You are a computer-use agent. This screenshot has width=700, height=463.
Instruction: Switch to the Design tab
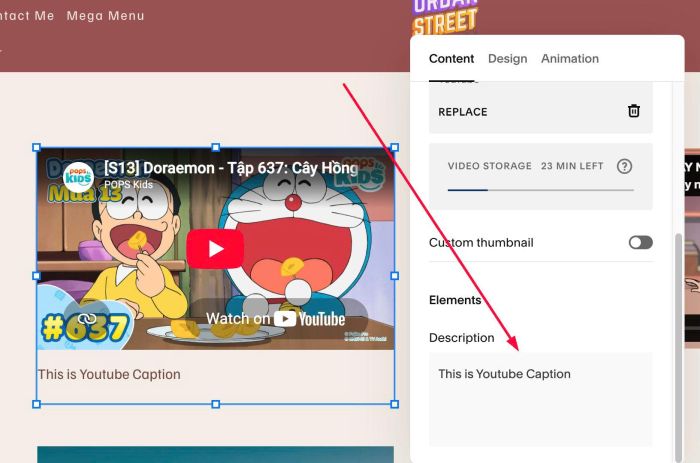click(x=508, y=58)
